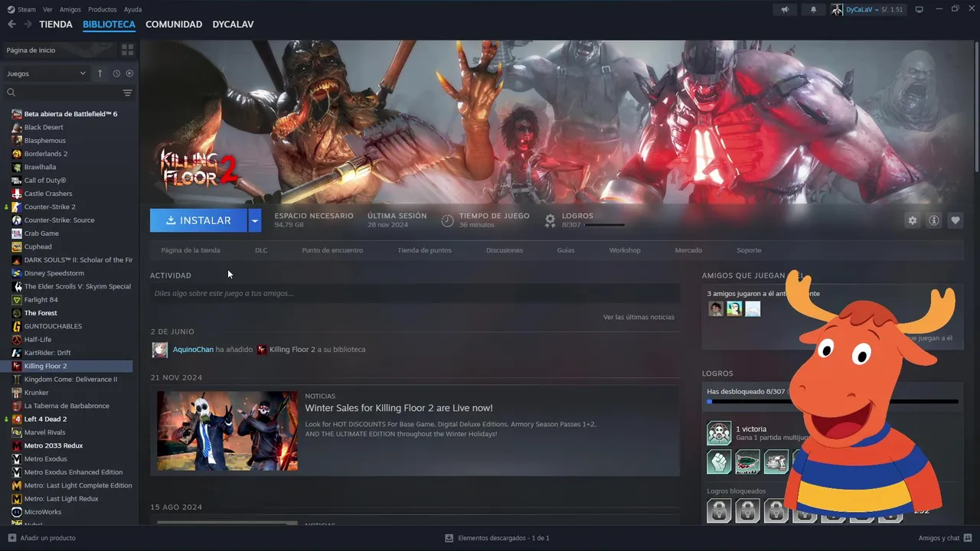Viewport: 980px width, 551px height.
Task: Click Añadir un producto button
Action: 42,538
